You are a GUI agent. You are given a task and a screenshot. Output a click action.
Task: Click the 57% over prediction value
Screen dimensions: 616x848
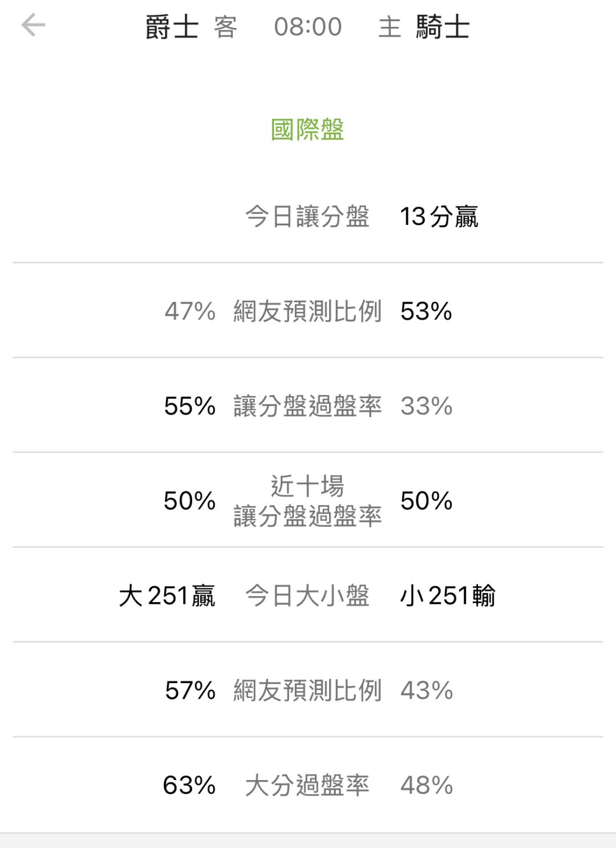click(190, 690)
